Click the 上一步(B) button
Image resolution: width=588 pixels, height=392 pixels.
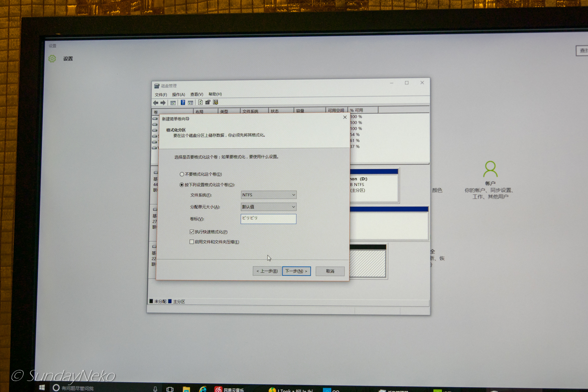pyautogui.click(x=267, y=271)
